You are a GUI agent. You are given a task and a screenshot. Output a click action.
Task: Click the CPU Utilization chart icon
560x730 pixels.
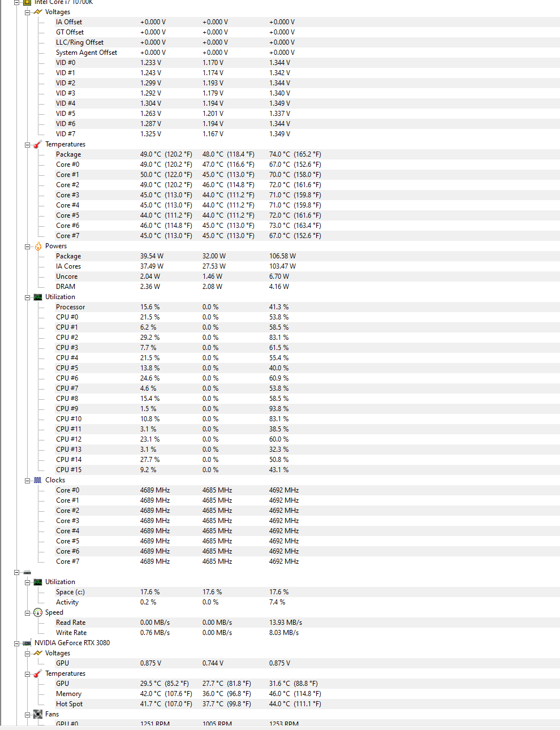[x=38, y=297]
